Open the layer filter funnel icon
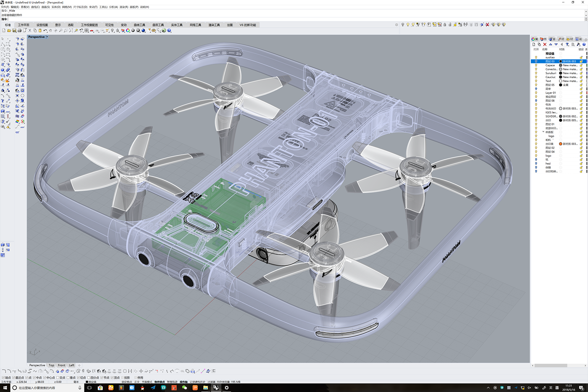Viewport: 588px width, 392px height. click(567, 44)
